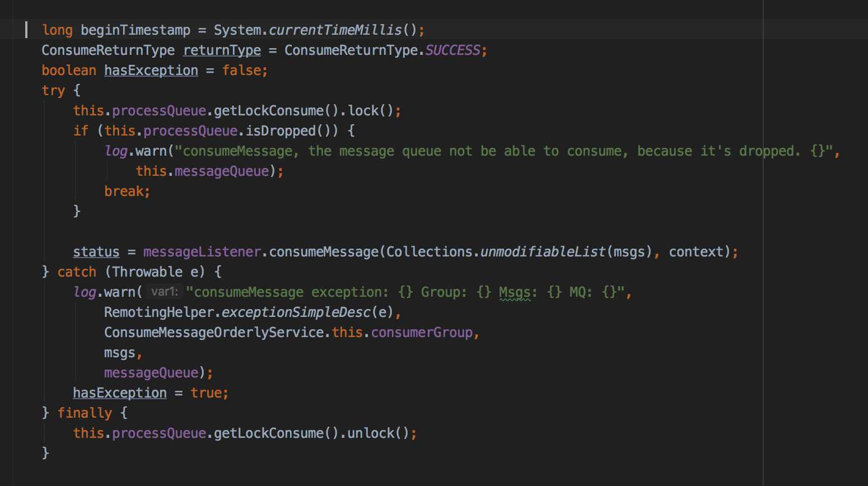Click the finally keyword
Image resolution: width=868 pixels, height=486 pixels.
pyautogui.click(x=85, y=413)
